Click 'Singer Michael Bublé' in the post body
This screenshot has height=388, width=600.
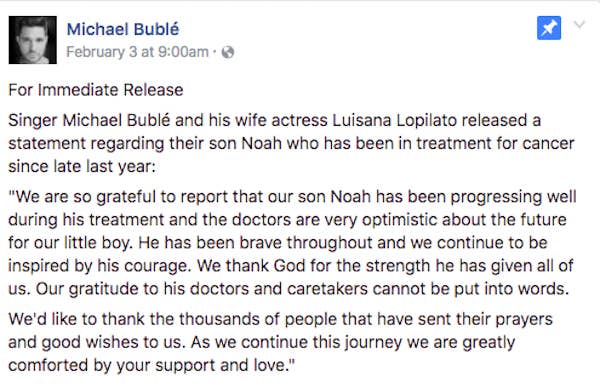89,121
